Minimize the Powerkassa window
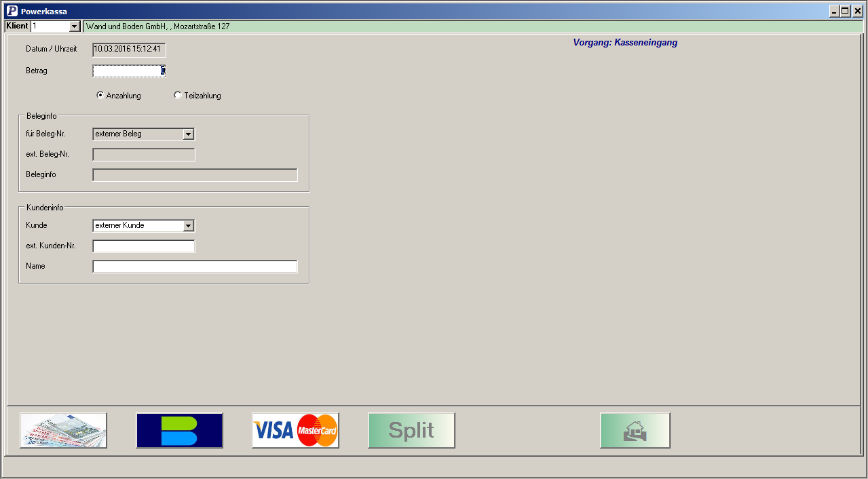 coord(834,11)
